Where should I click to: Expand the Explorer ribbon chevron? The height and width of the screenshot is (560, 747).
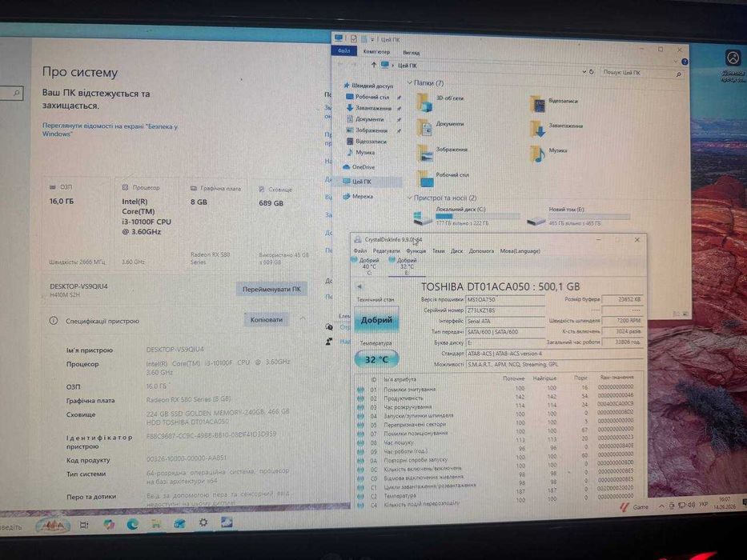coord(675,62)
